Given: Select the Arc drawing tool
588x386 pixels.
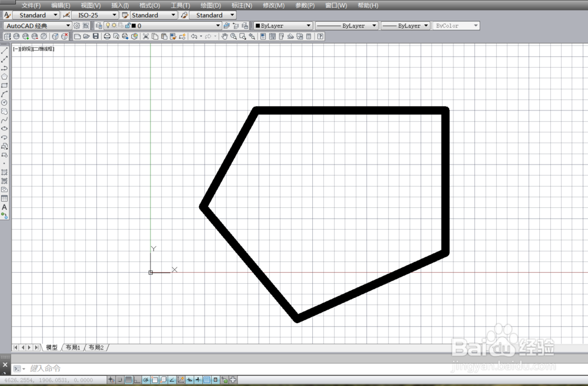Looking at the screenshot, I should (5, 94).
